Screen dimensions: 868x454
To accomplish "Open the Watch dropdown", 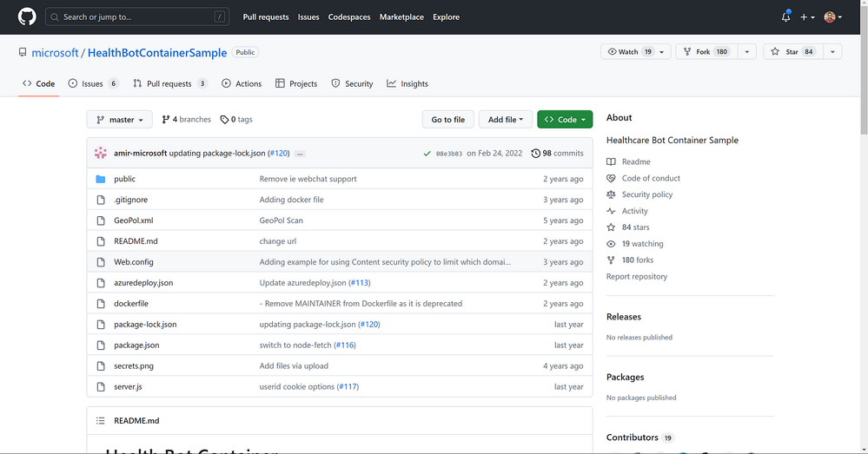I will (635, 51).
